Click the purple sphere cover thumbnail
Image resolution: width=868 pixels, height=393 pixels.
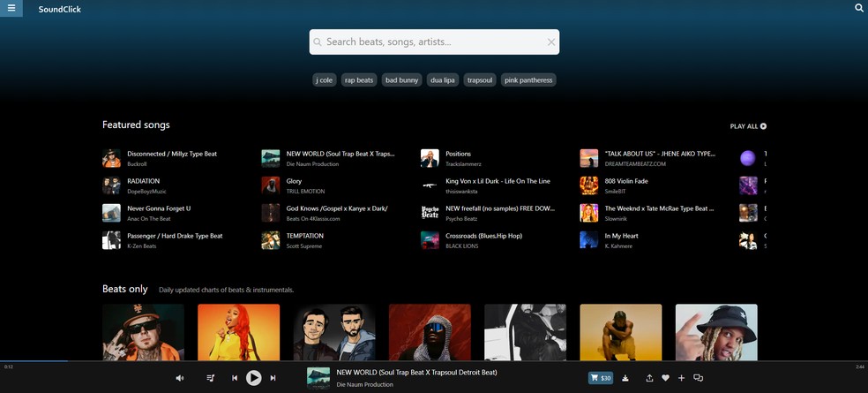pyautogui.click(x=748, y=158)
